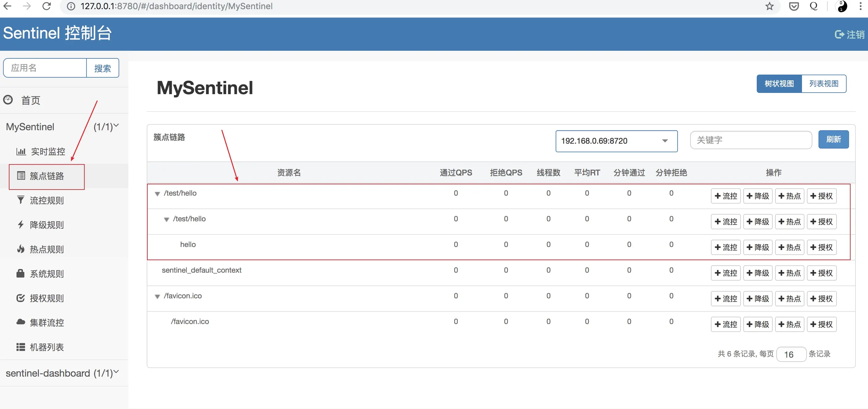Add 降级 rule for child /favicon.ico row
Viewport: 868px width, 409px height.
[757, 324]
